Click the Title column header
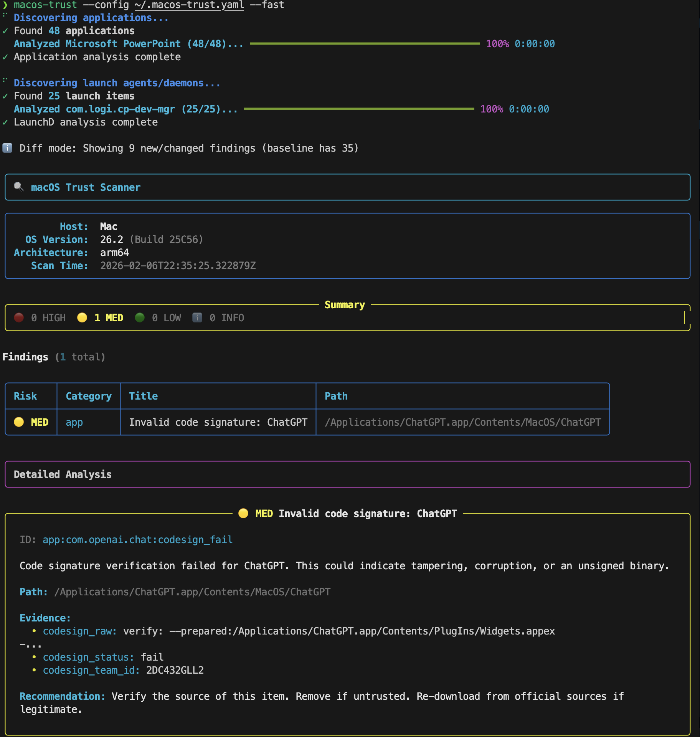Image resolution: width=700 pixels, height=737 pixels. tap(144, 396)
